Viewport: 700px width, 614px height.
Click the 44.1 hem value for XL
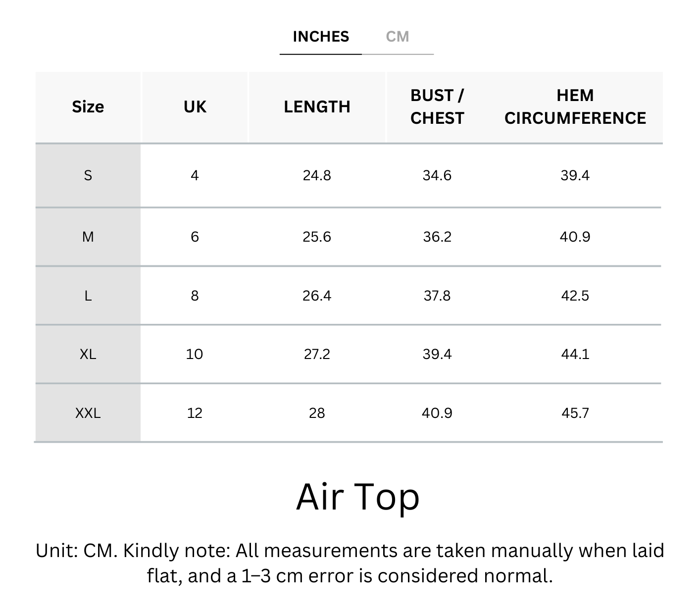(575, 355)
